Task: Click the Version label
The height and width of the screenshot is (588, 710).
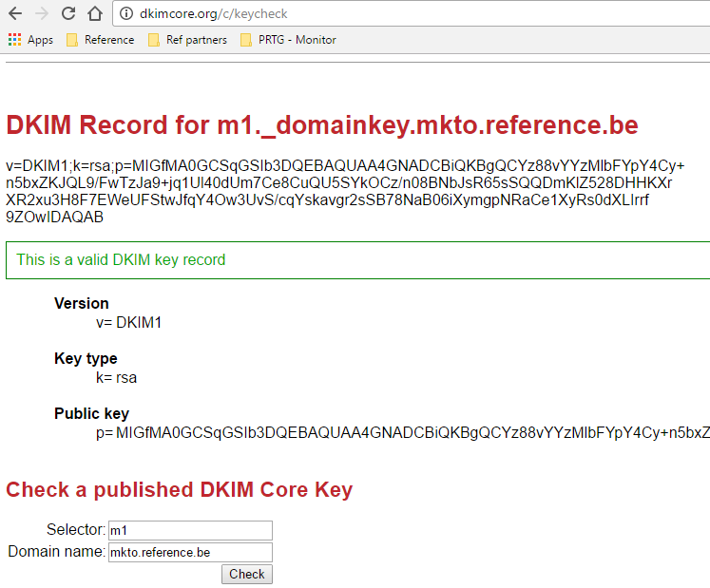Action: 82,304
